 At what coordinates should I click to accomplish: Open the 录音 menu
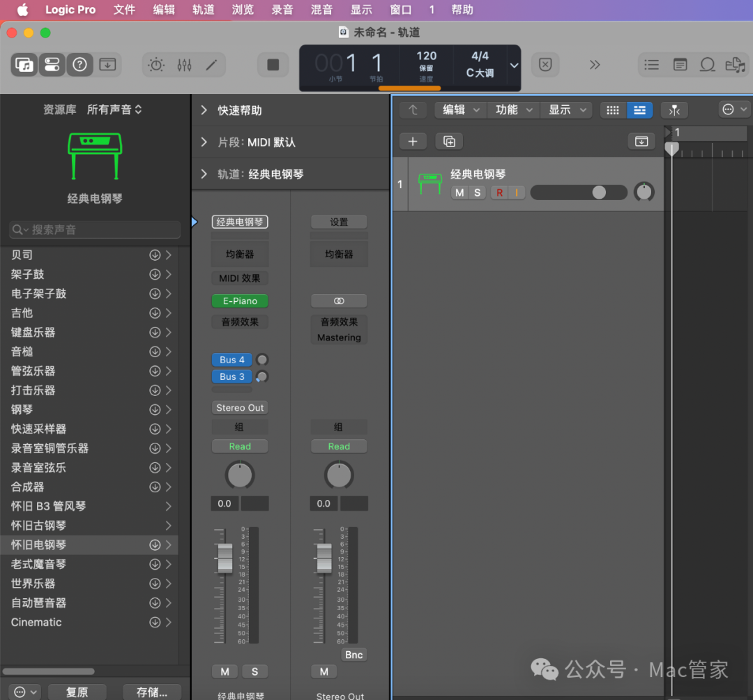[282, 10]
